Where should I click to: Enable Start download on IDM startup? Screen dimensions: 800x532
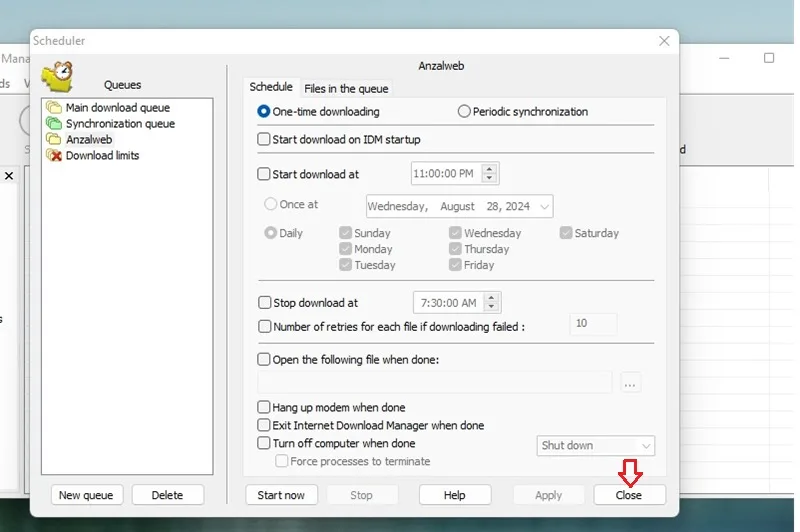point(264,139)
